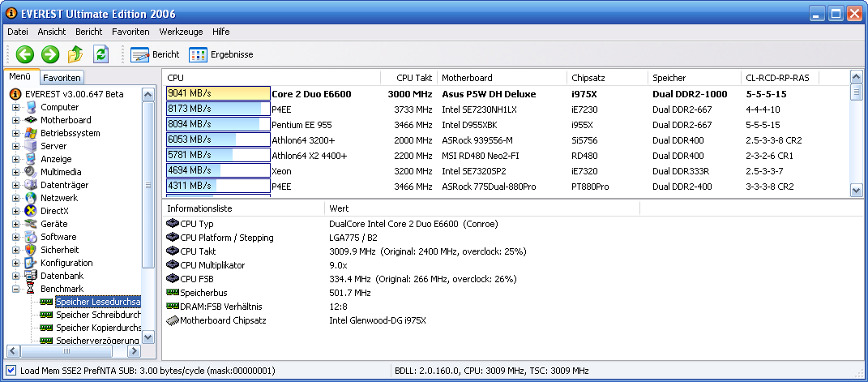Image resolution: width=868 pixels, height=382 pixels.
Task: Expand the Server tree node
Action: click(15, 146)
